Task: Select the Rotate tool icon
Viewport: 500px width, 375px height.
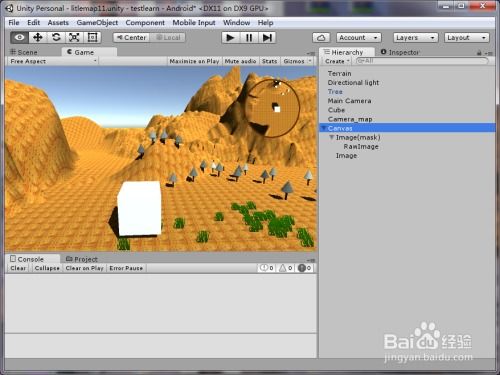Action: [56, 37]
